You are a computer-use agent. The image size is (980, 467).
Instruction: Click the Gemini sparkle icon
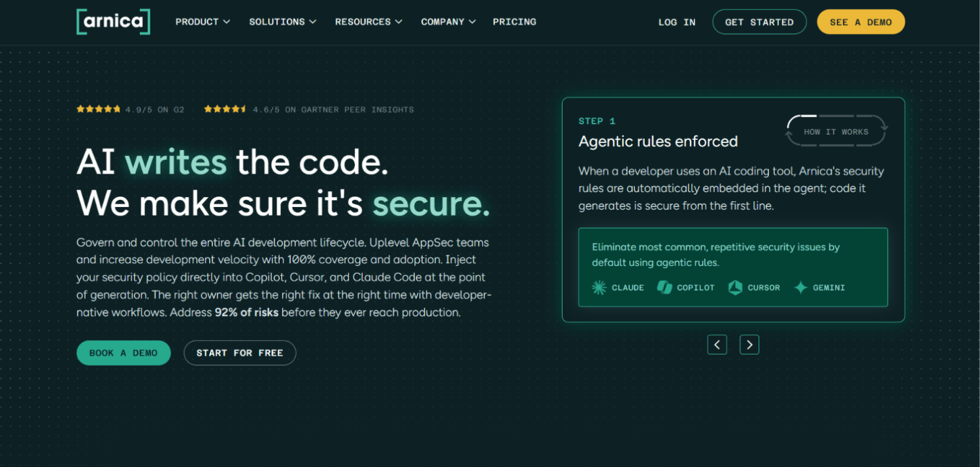click(x=800, y=287)
